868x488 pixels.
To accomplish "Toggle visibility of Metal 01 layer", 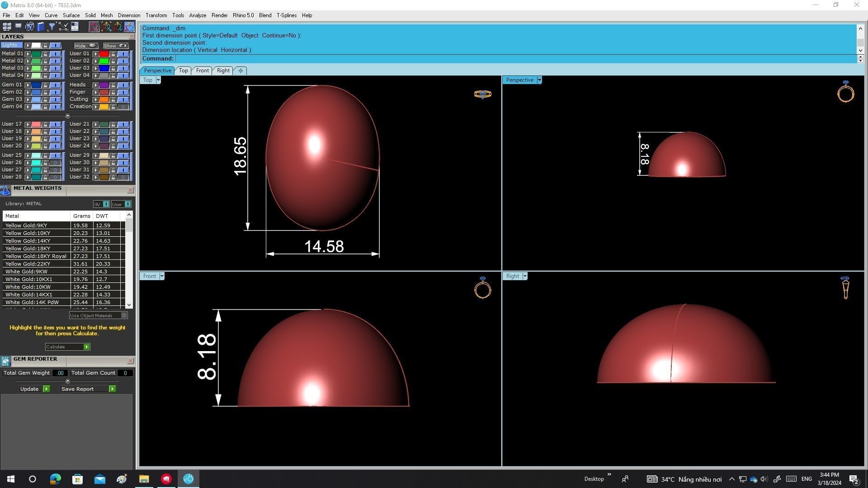I will 55,53.
